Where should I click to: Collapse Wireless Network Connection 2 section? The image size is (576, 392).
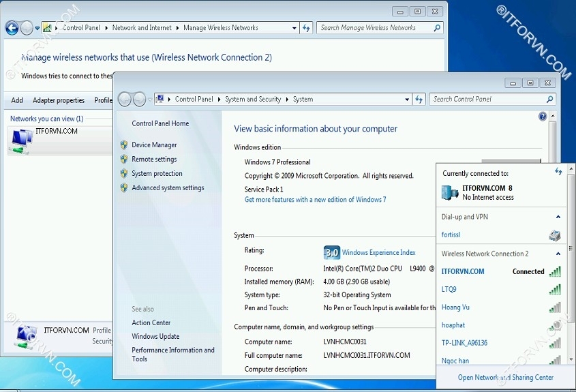(558, 254)
